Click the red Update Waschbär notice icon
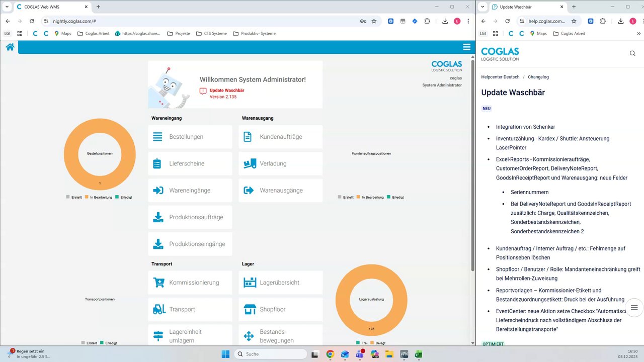 (x=203, y=91)
